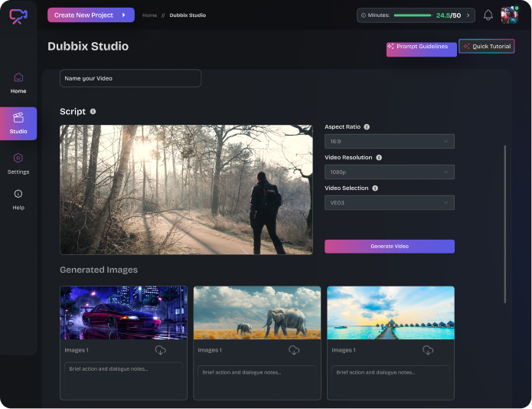This screenshot has height=409, width=532.
Task: Click Create New Project button
Action: (90, 15)
